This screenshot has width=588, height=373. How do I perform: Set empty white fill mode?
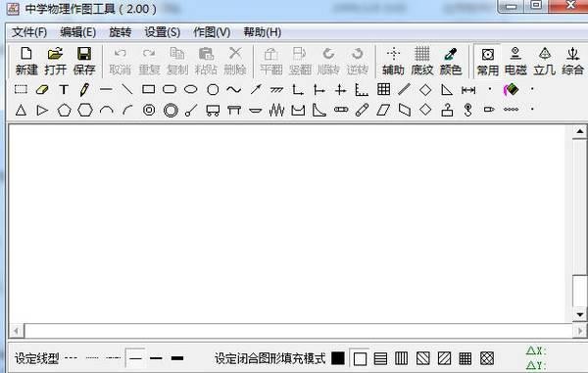tap(360, 358)
